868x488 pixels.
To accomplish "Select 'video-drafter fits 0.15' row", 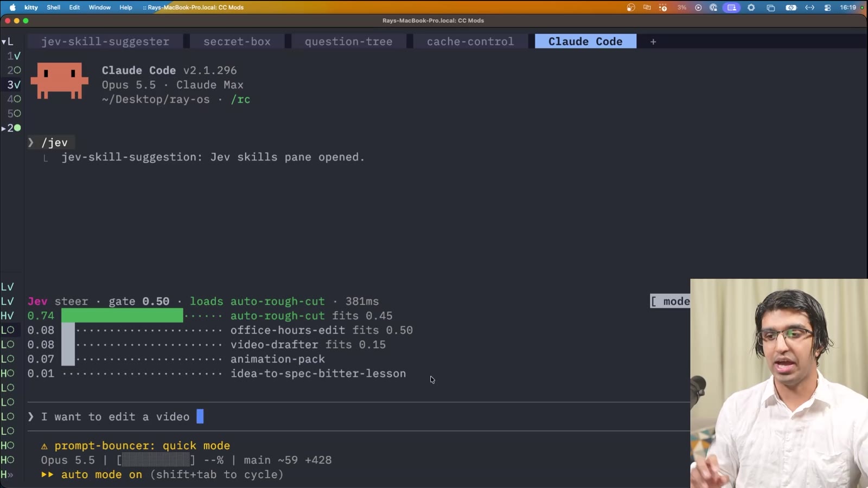I will (207, 344).
